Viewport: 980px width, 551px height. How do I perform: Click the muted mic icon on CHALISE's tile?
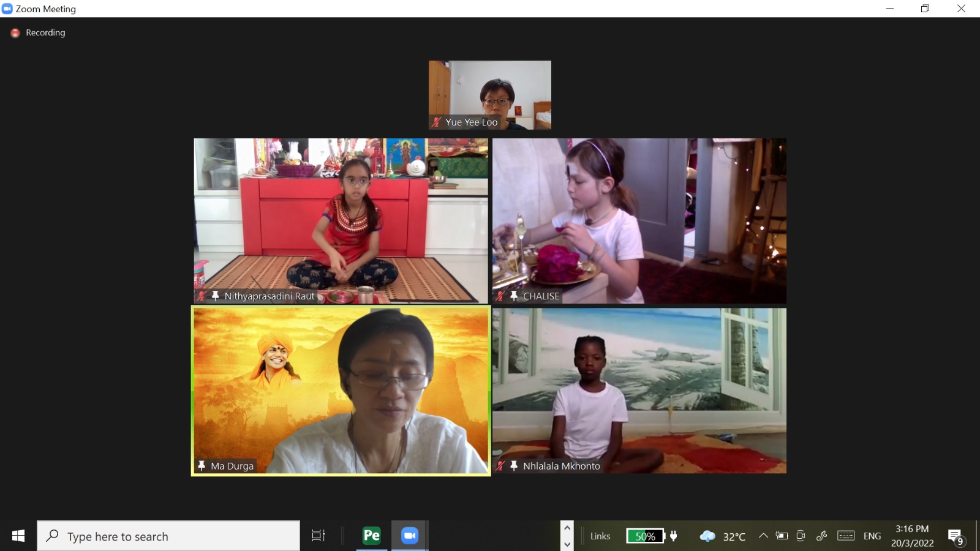pyautogui.click(x=500, y=296)
